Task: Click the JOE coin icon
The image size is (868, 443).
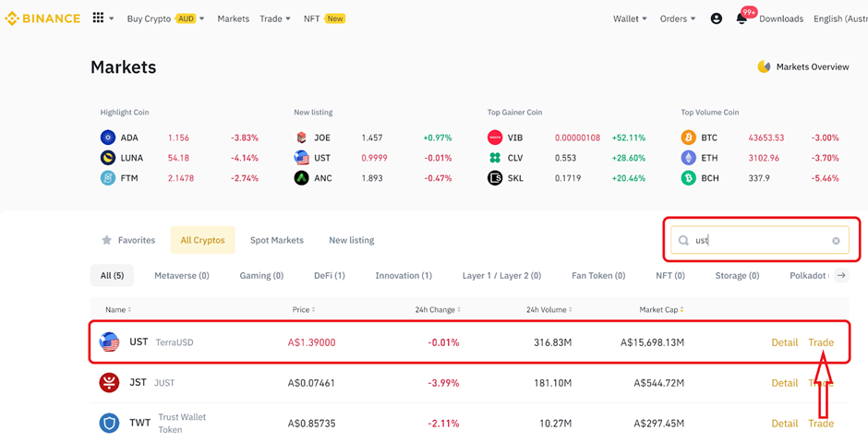Action: point(301,138)
